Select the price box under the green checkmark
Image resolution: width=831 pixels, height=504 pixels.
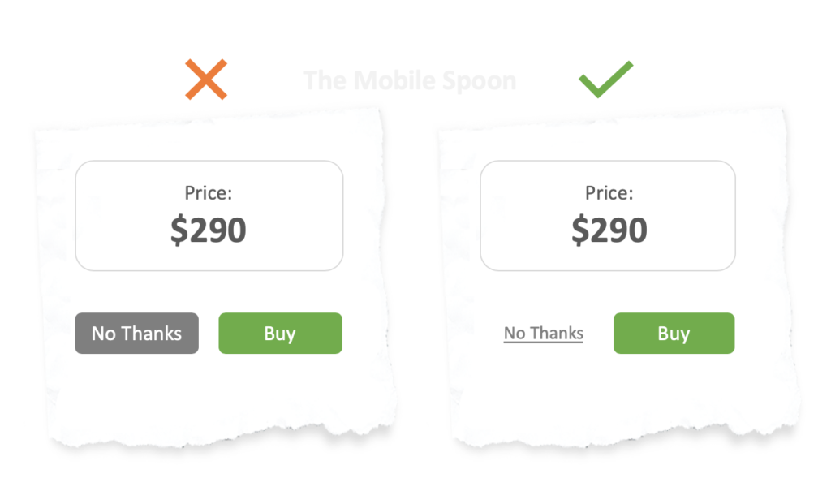click(x=607, y=215)
